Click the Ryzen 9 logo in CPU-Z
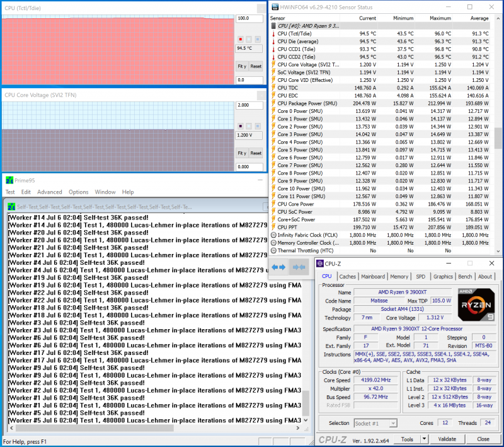504x447 pixels. tap(476, 305)
